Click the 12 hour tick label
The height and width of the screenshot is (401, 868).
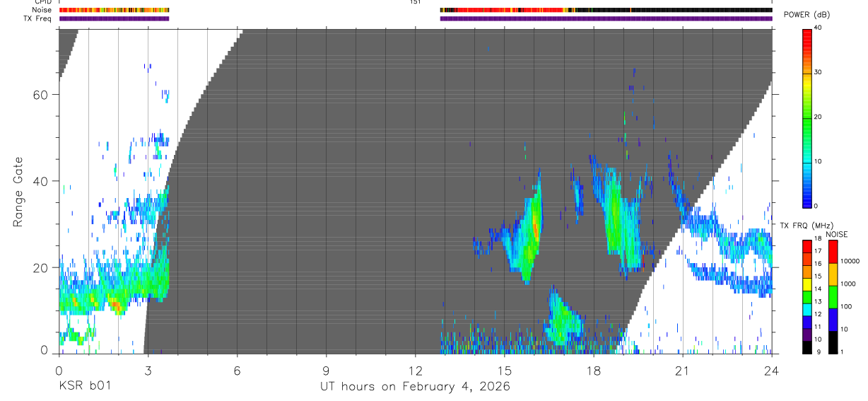pos(416,370)
